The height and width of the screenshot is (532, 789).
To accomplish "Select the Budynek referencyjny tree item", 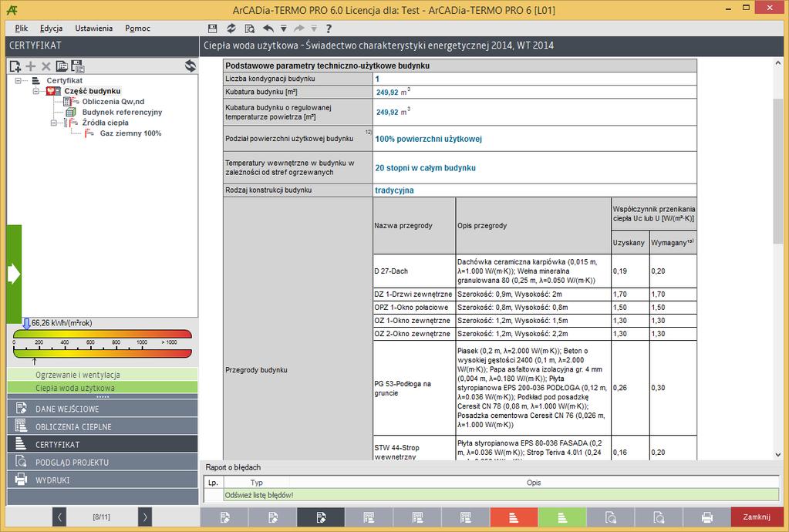I will point(123,112).
